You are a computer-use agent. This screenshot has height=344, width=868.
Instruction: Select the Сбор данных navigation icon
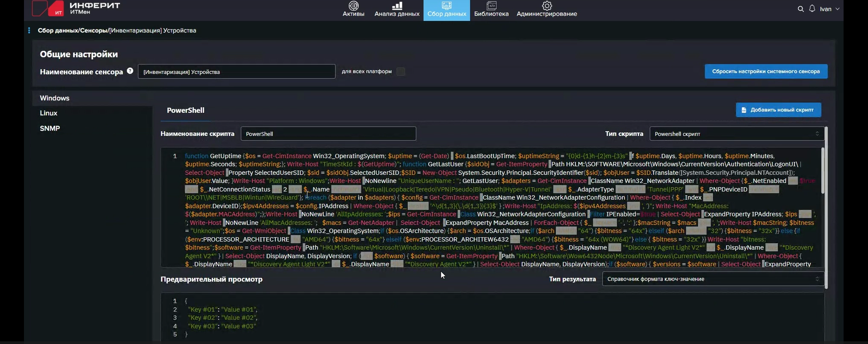tap(447, 6)
